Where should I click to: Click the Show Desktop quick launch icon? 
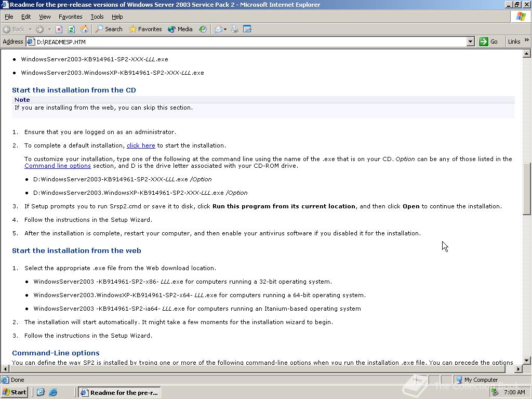[x=41, y=392]
